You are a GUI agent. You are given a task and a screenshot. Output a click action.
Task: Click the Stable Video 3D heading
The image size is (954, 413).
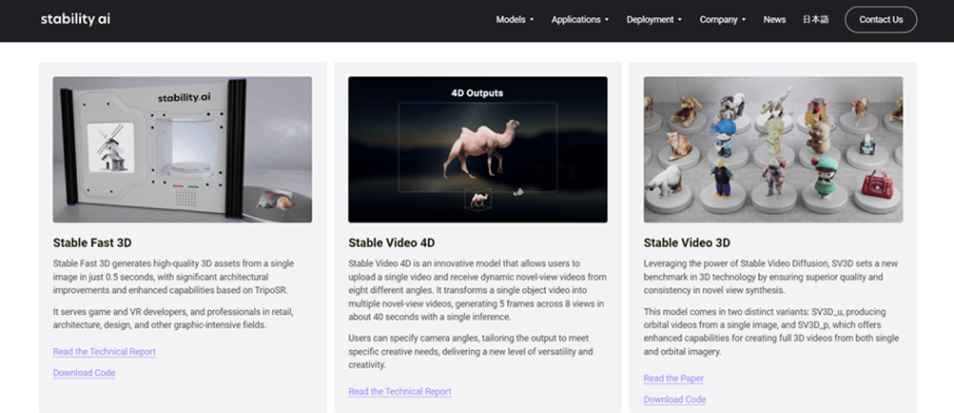click(x=687, y=242)
